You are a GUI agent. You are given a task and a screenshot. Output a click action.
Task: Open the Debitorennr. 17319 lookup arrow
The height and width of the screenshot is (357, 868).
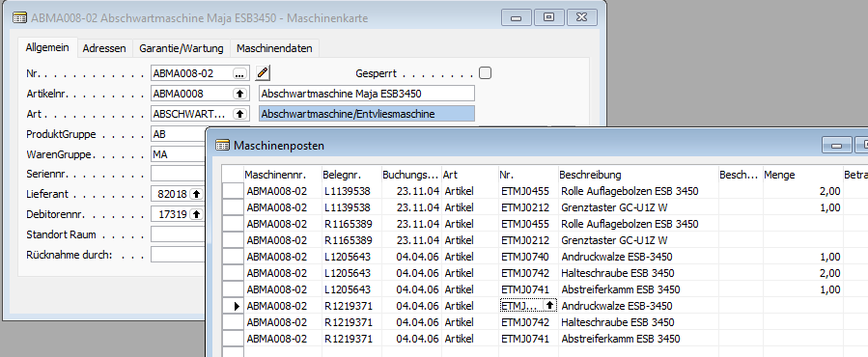tap(196, 214)
